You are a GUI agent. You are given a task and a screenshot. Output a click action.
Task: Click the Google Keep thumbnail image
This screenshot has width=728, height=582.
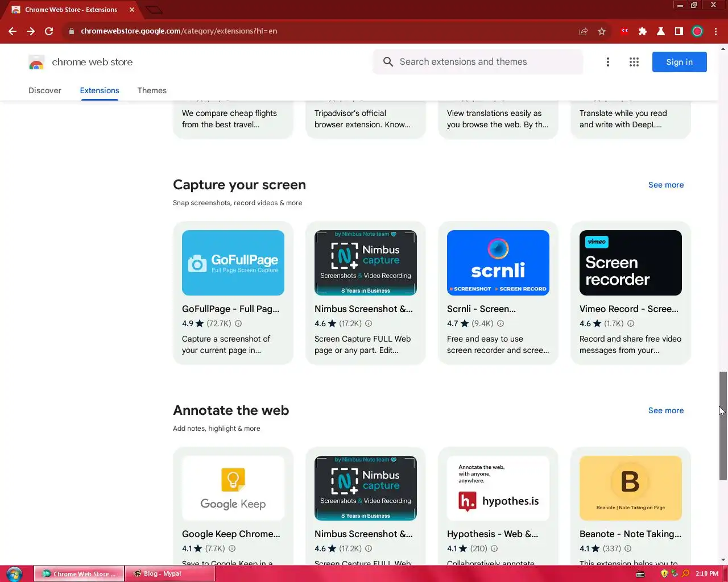coord(233,488)
